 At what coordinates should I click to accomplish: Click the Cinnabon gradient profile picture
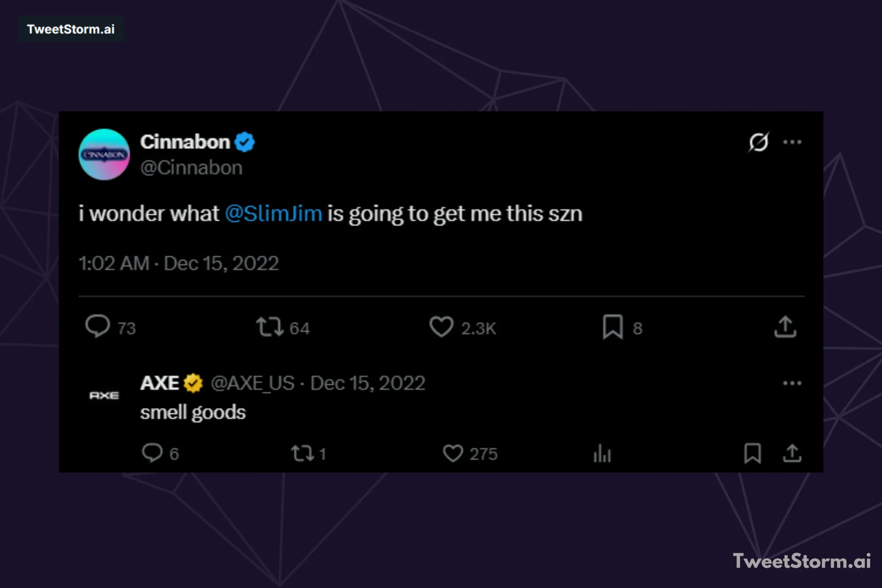pos(105,154)
